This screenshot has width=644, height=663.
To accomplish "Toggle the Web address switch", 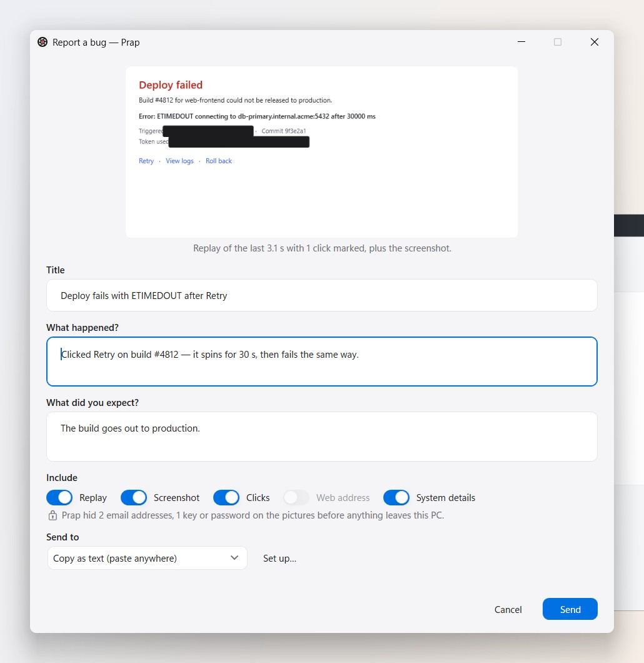I will coord(296,498).
